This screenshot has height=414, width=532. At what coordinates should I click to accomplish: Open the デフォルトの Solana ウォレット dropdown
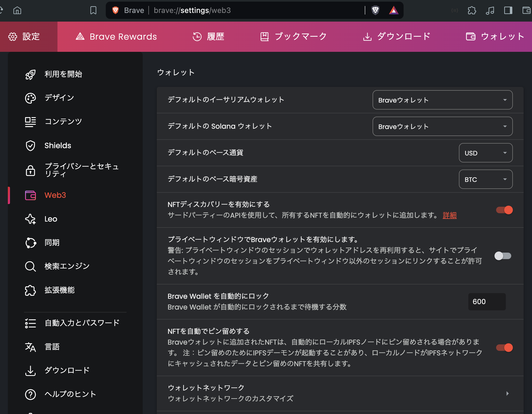click(x=442, y=126)
